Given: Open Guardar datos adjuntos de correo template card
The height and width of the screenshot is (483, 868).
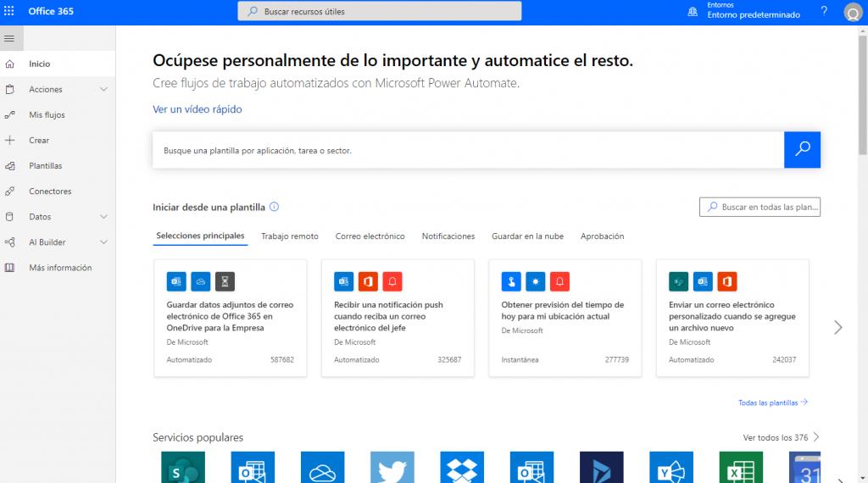Looking at the screenshot, I should (x=231, y=318).
